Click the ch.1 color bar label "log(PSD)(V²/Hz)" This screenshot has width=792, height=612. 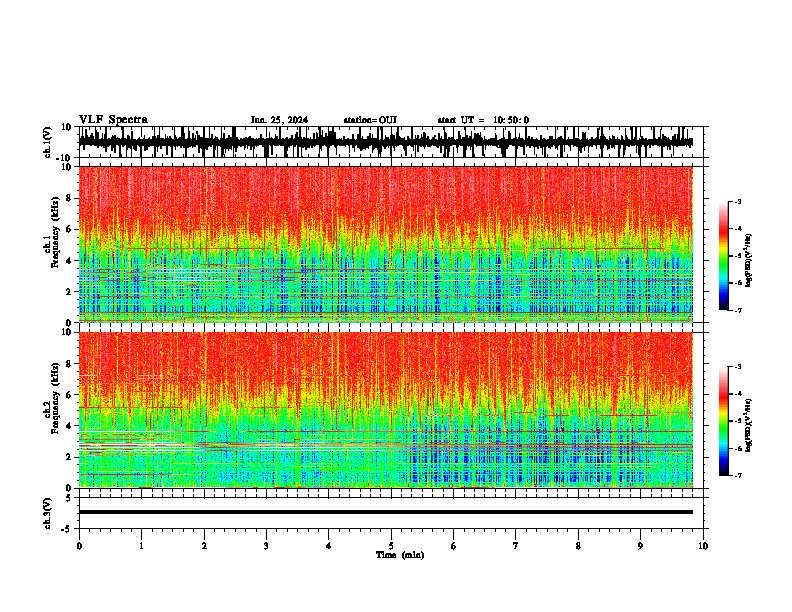749,261
